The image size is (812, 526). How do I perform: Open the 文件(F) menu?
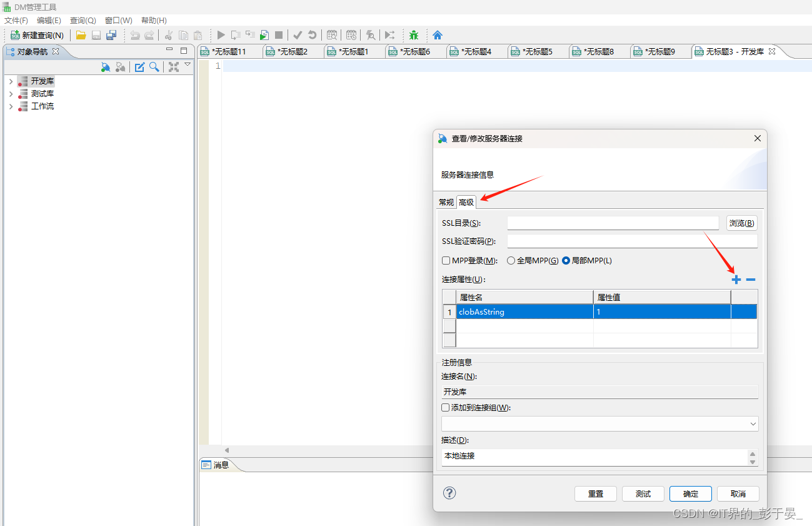pyautogui.click(x=16, y=21)
